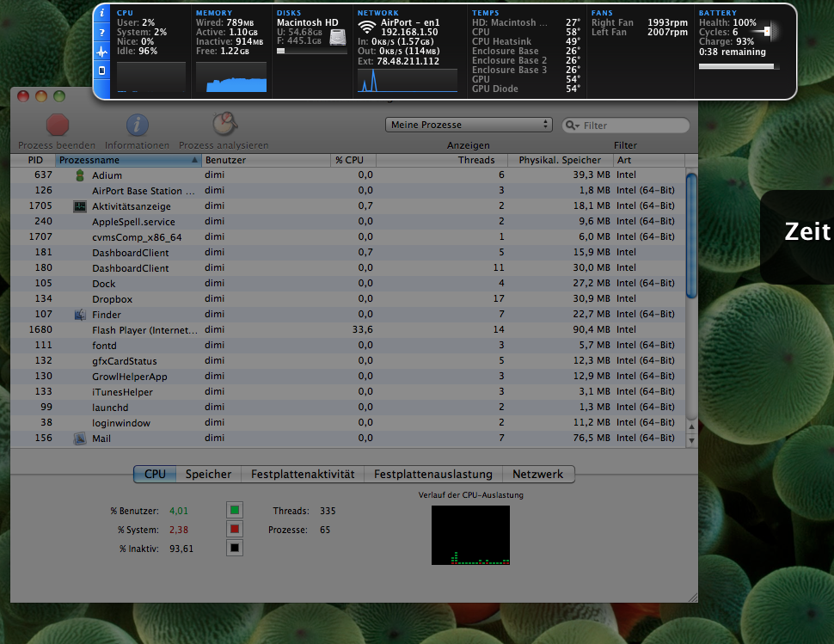Image resolution: width=834 pixels, height=644 pixels.
Task: Click into the Filter search field
Action: pyautogui.click(x=626, y=126)
